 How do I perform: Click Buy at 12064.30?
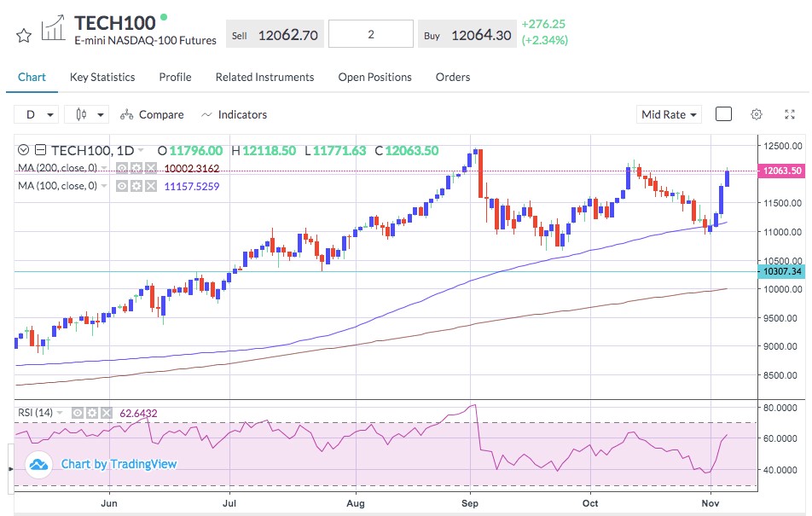(x=467, y=34)
